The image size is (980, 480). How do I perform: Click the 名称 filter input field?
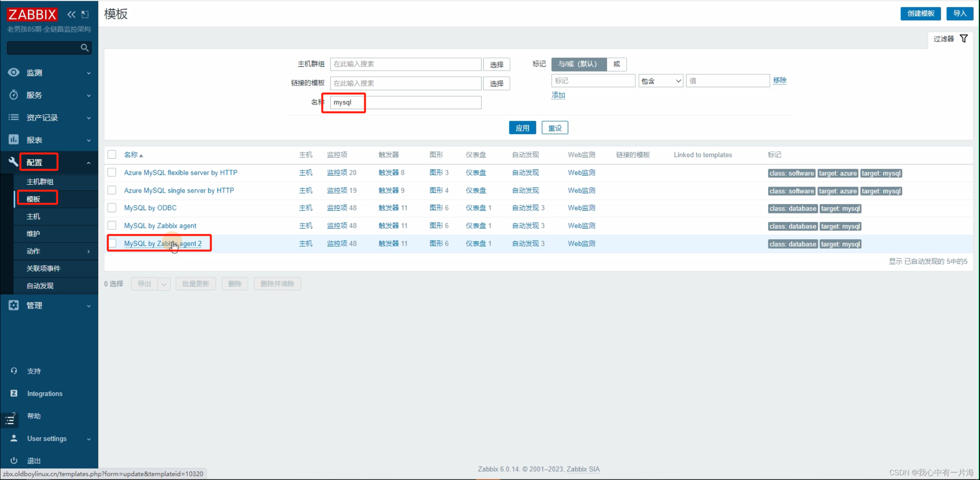406,103
